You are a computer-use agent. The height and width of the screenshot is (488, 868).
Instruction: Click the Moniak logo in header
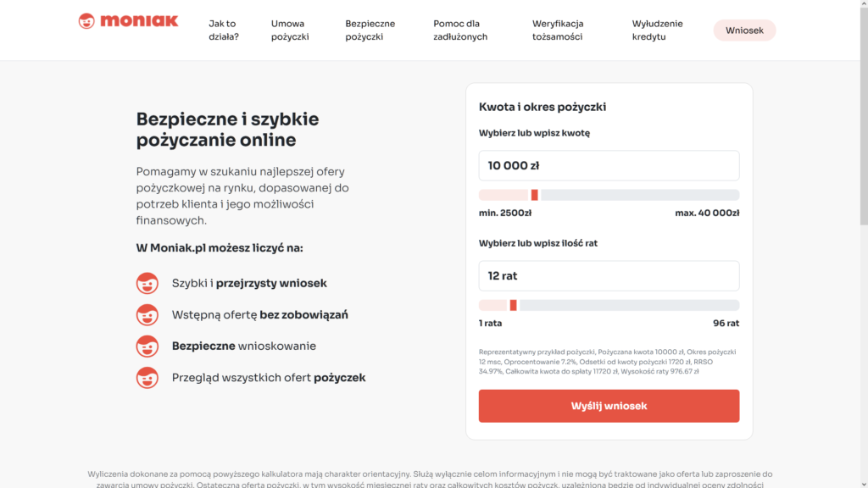(128, 21)
